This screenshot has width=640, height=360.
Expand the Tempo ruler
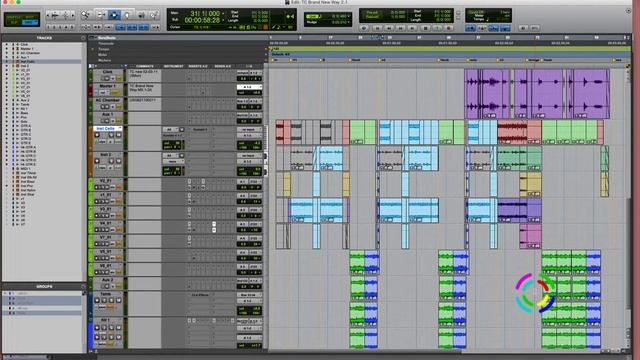point(93,49)
